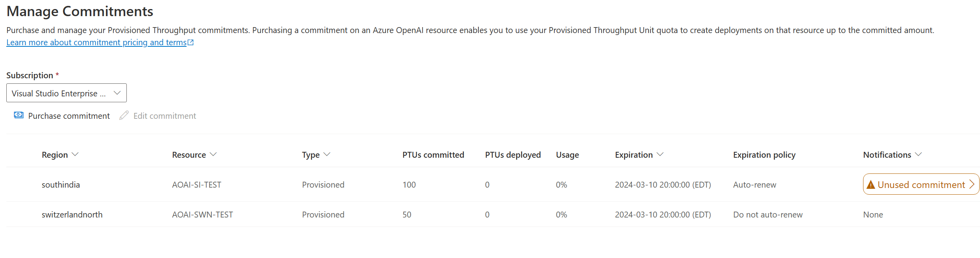
Task: Click Purchase commitment button
Action: pos(62,116)
